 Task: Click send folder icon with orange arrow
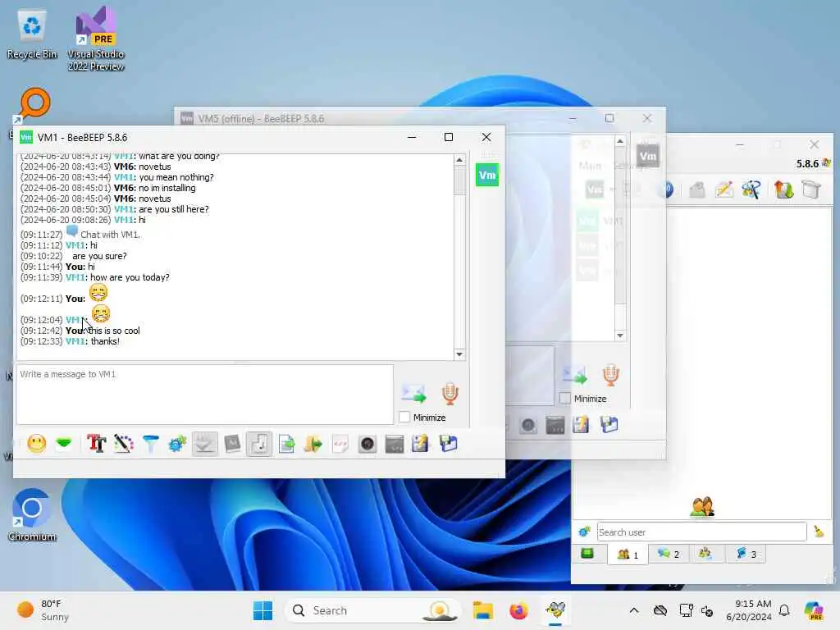[313, 444]
